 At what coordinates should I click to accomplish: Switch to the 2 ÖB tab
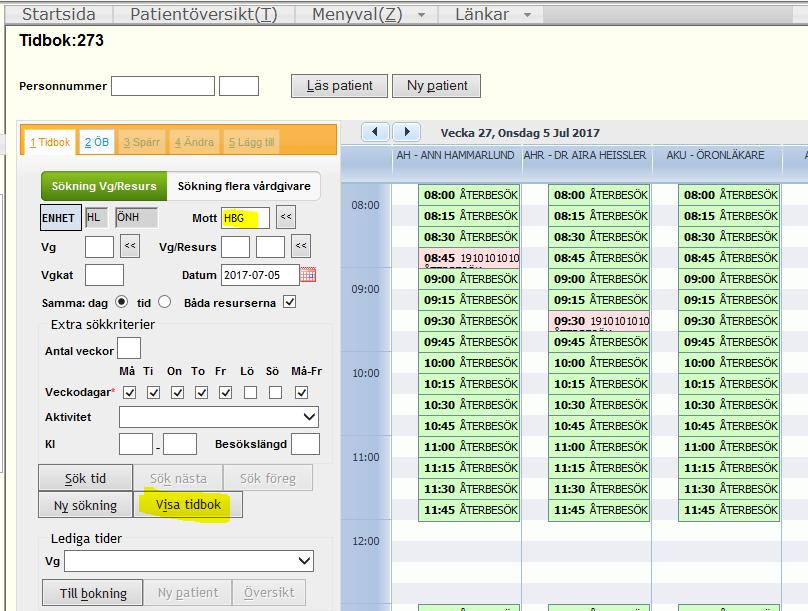click(x=97, y=142)
